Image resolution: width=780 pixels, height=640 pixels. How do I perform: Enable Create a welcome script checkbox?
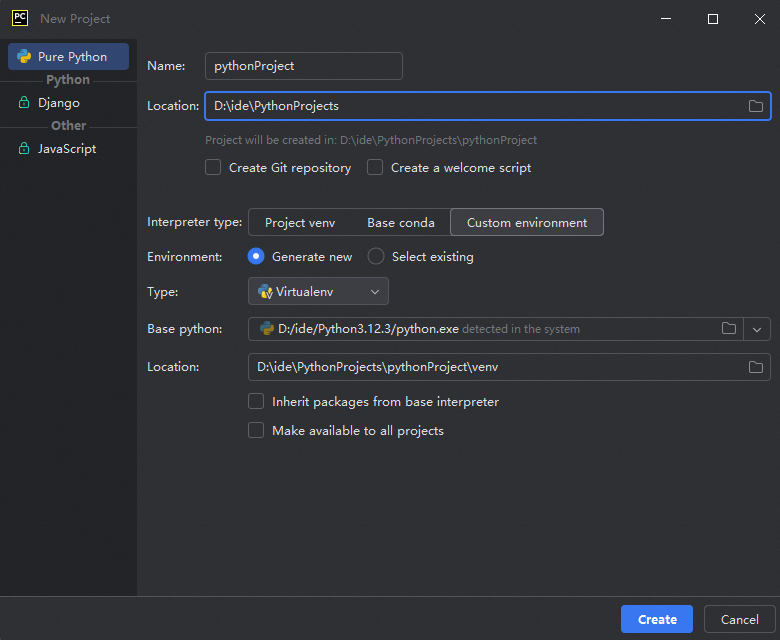point(375,167)
